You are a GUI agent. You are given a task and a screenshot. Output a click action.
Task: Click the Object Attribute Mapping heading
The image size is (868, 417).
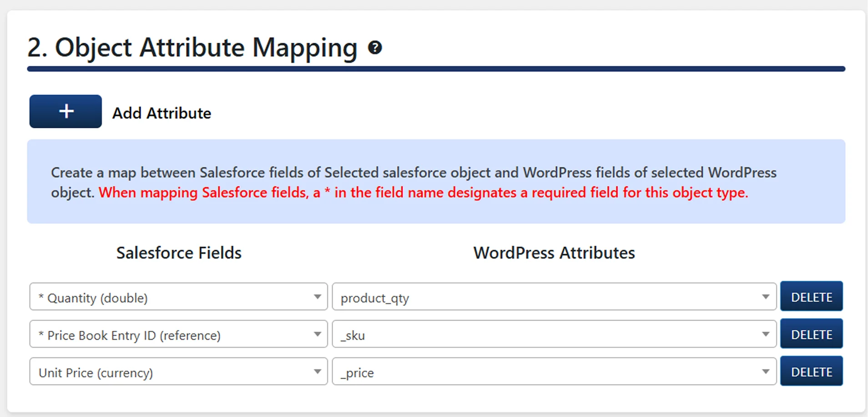pos(192,47)
